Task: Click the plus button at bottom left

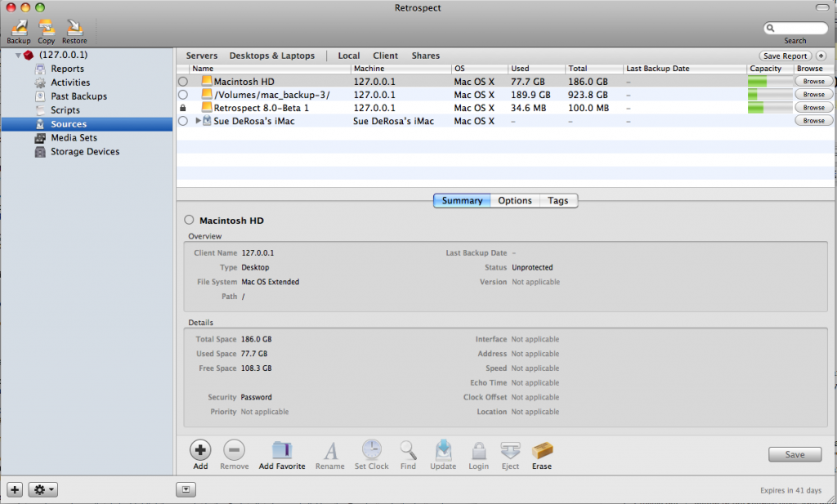Action: click(15, 489)
